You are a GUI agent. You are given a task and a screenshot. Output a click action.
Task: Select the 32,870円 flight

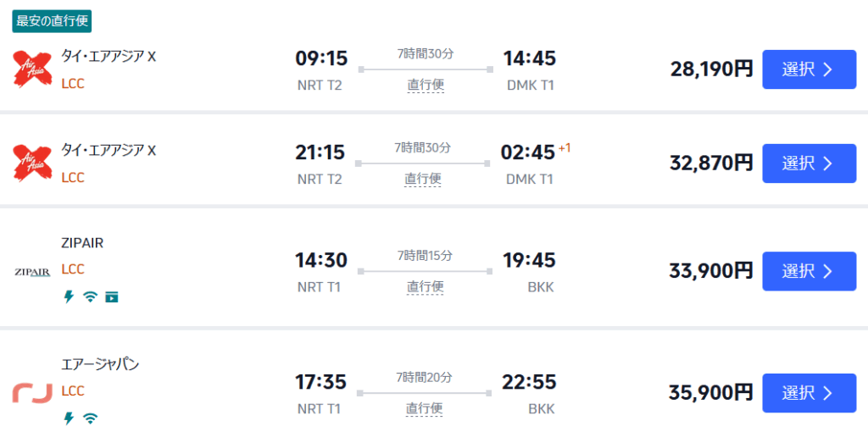808,163
